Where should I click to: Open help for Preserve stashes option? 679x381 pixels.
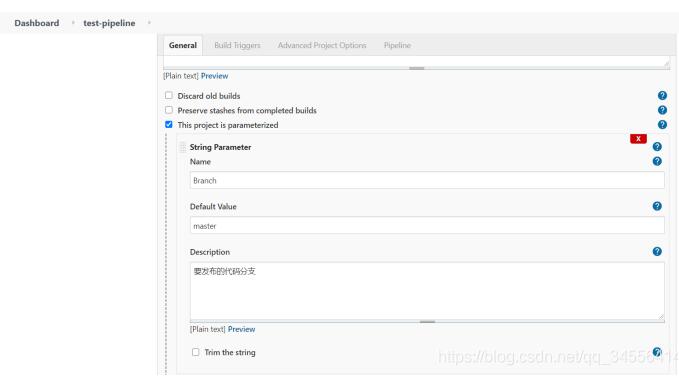click(662, 110)
